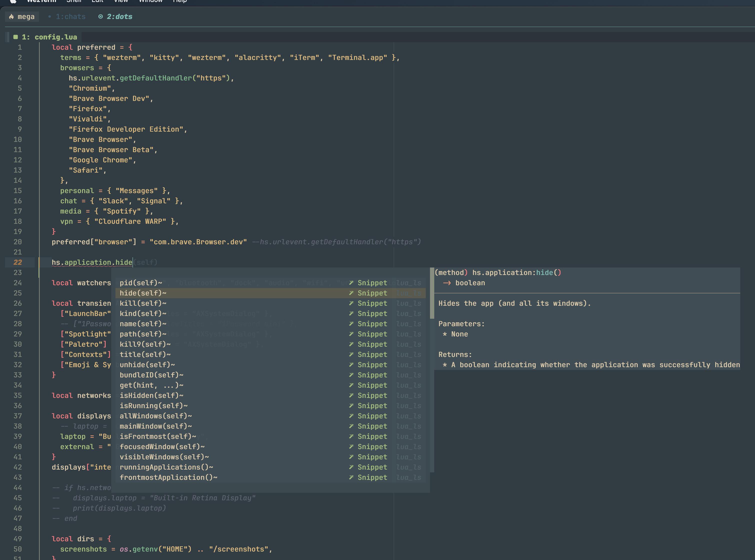The height and width of the screenshot is (560, 755).
Task: Select the get(hint, ...)~ completion item
Action: click(270, 385)
